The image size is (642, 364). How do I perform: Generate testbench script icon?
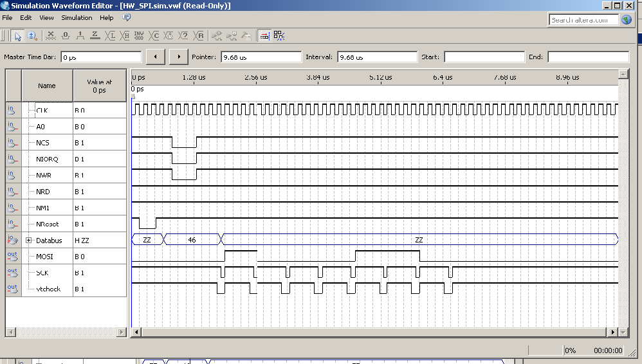pyautogui.click(x=246, y=36)
